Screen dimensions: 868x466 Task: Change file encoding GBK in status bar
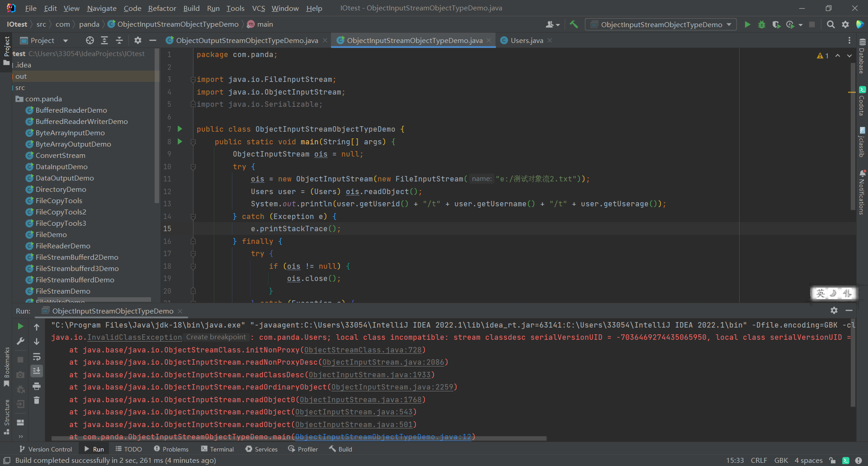pyautogui.click(x=781, y=460)
